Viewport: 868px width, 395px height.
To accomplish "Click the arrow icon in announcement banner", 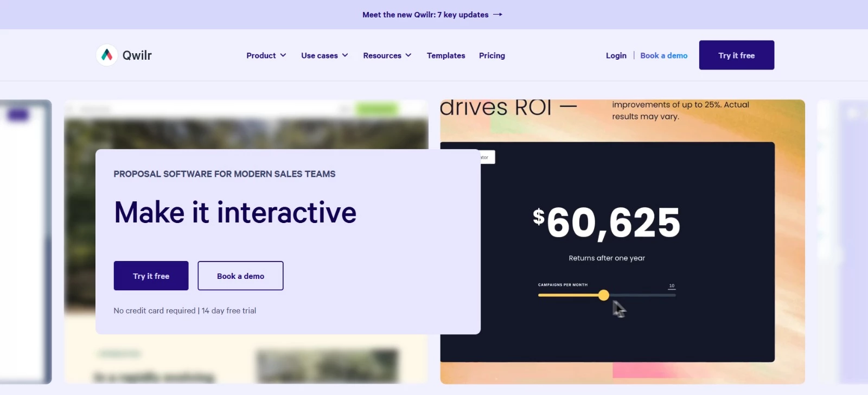I will click(497, 15).
